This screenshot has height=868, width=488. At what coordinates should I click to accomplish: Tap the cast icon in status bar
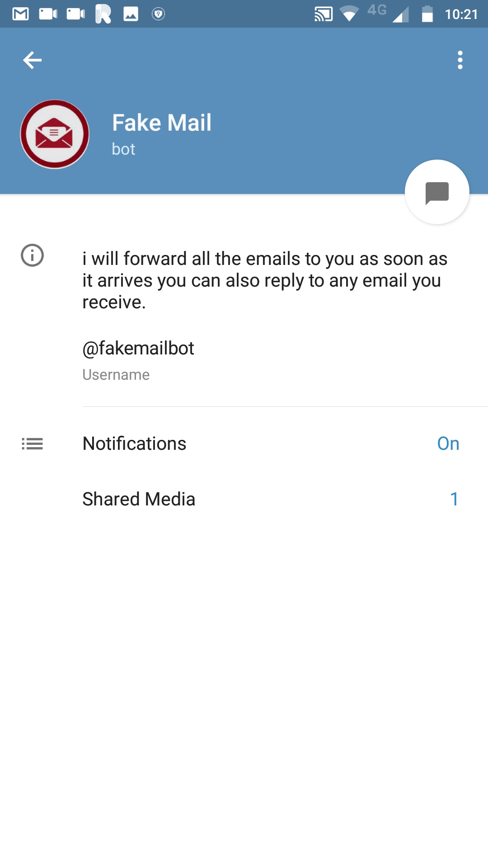(324, 14)
